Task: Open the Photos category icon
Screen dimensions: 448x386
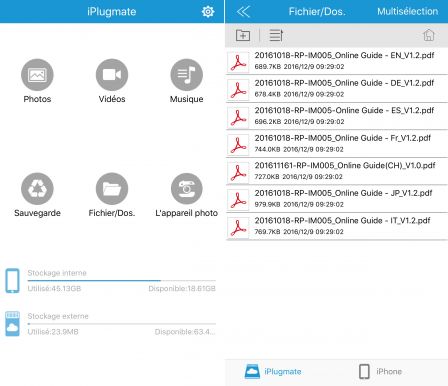Action: click(37, 75)
